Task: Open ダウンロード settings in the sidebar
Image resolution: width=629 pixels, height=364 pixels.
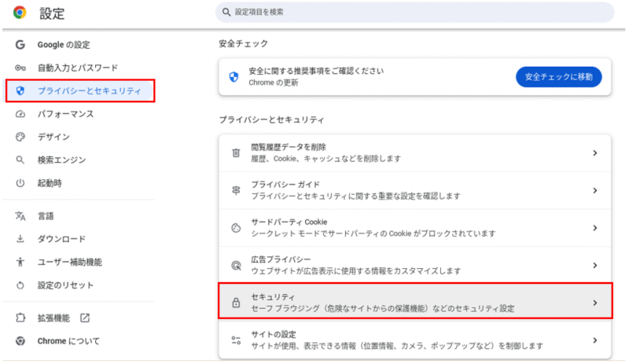Action: tap(61, 239)
